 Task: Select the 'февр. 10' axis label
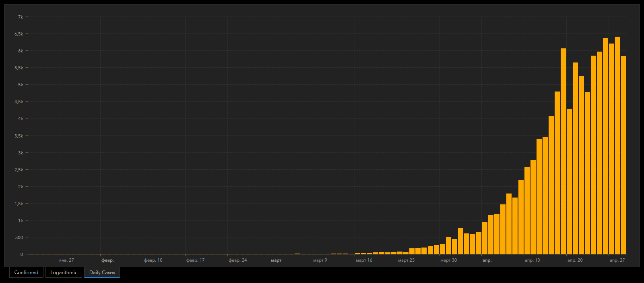[153, 260]
